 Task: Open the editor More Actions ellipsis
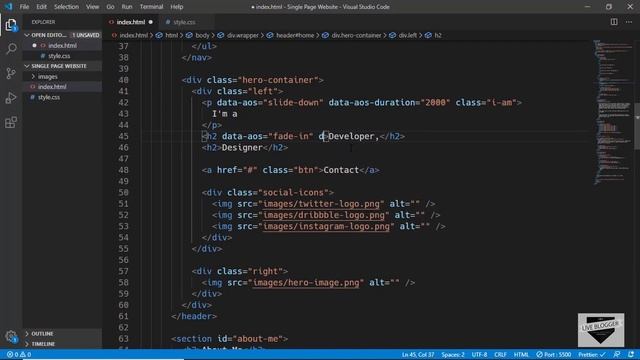pyautogui.click(x=629, y=22)
